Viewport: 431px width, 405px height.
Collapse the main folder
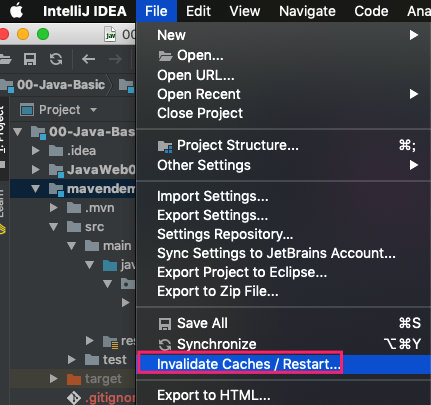point(71,246)
